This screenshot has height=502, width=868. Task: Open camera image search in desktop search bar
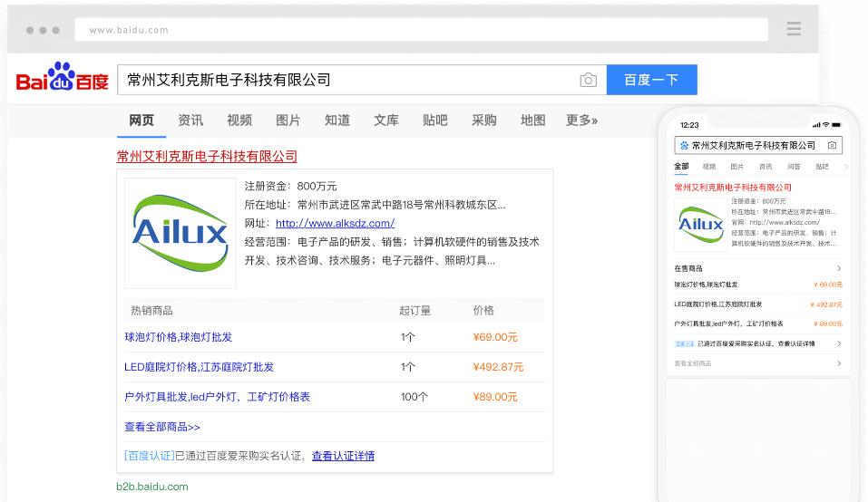click(588, 80)
